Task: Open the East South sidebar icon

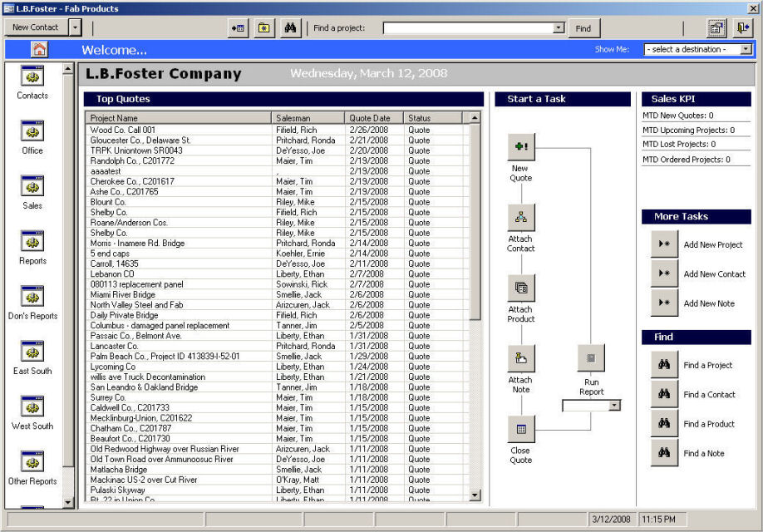Action: pyautogui.click(x=32, y=352)
